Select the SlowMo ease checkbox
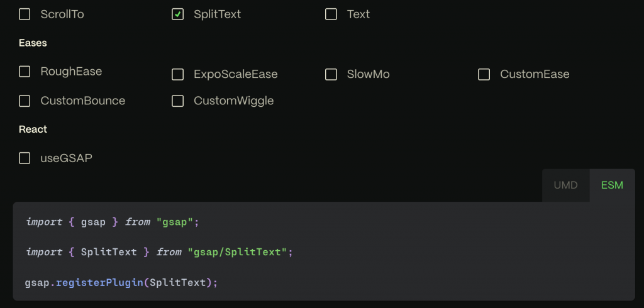Image resolution: width=644 pixels, height=308 pixels. coord(331,75)
